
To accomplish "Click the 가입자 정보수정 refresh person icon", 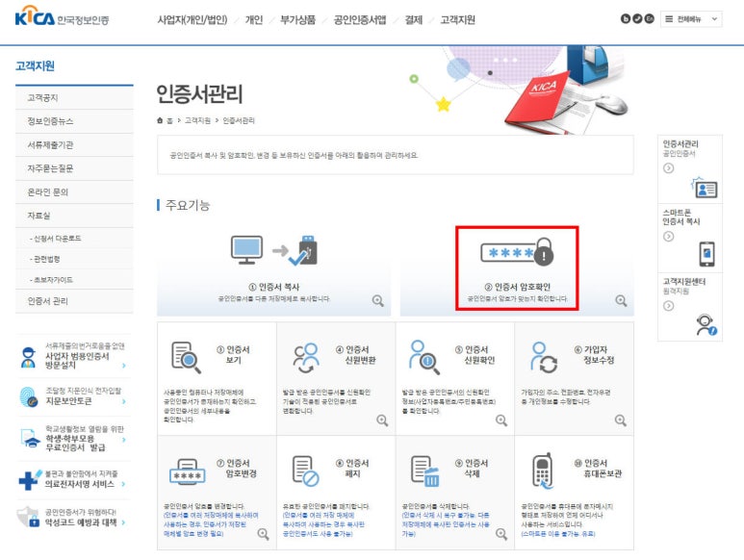I will pyautogui.click(x=543, y=357).
